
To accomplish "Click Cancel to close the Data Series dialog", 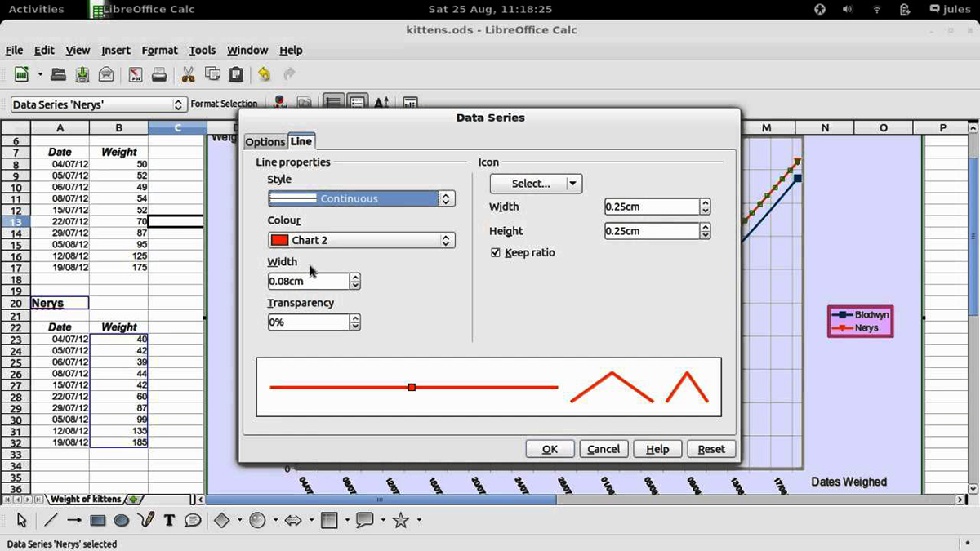I will (604, 448).
